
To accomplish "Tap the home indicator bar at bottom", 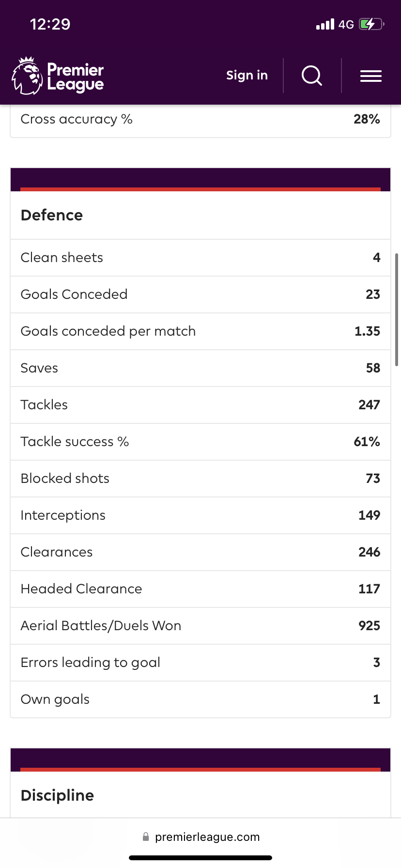I will [200, 858].
